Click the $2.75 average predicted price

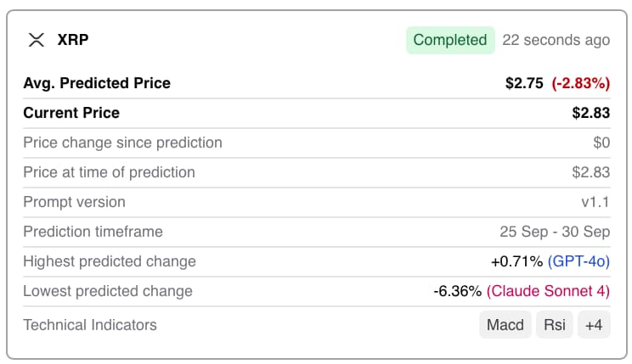524,83
